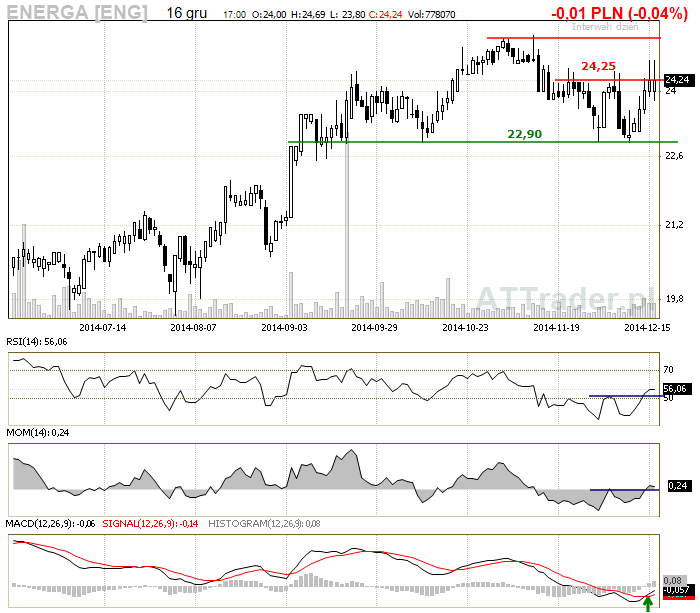Click the momentum value tag 0,24
700x613 pixels.
pyautogui.click(x=678, y=486)
